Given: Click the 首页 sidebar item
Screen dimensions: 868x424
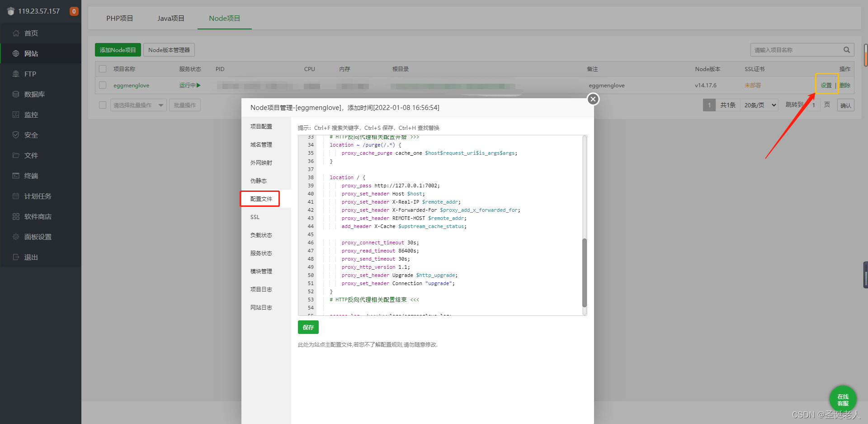Looking at the screenshot, I should pos(41,33).
